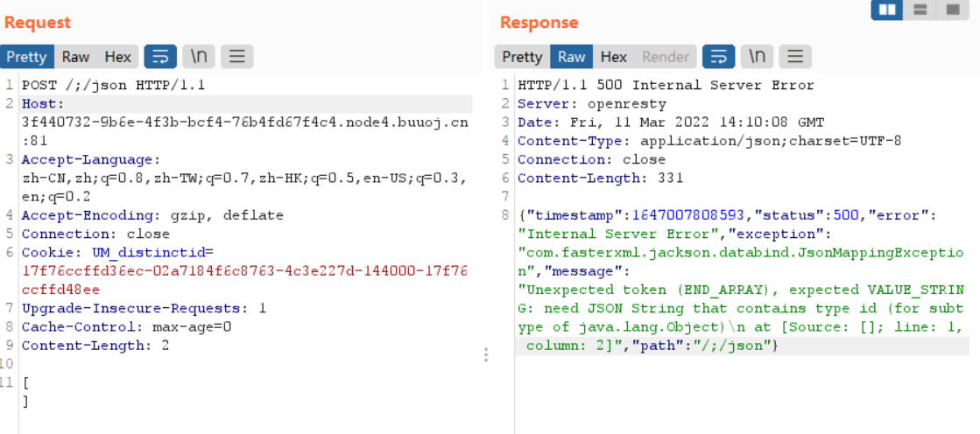Image resolution: width=980 pixels, height=434 pixels.
Task: Switch to side-by-side split layout
Action: click(887, 10)
